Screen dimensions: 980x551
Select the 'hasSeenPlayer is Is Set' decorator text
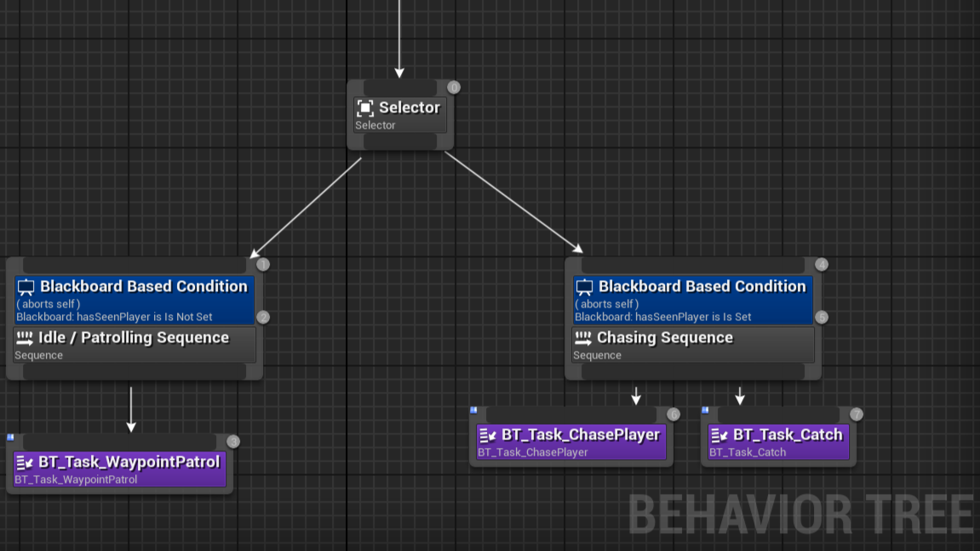click(x=662, y=317)
